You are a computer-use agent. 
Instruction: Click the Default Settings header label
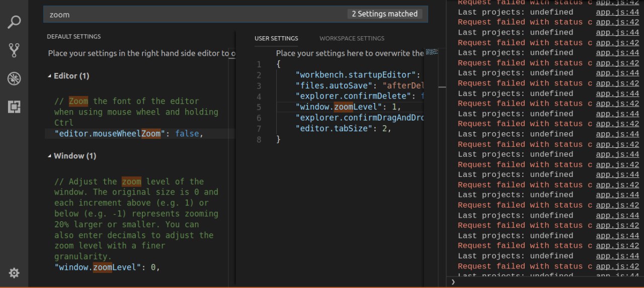coord(74,36)
